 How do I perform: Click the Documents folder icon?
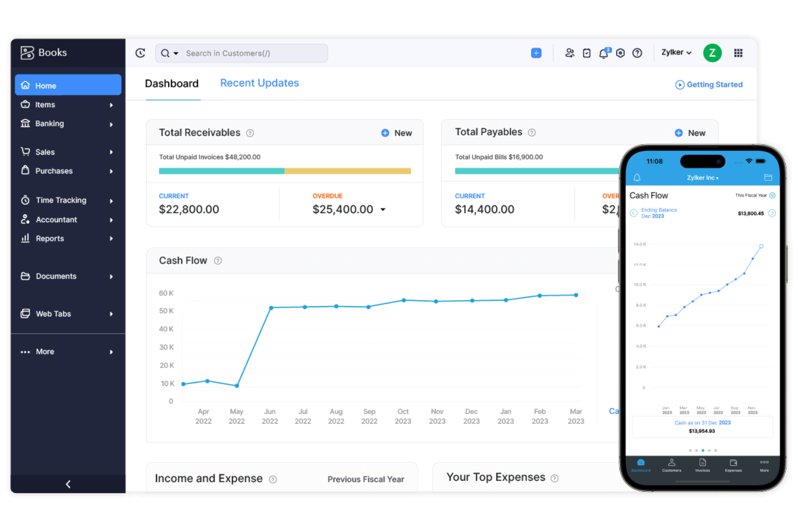(25, 276)
